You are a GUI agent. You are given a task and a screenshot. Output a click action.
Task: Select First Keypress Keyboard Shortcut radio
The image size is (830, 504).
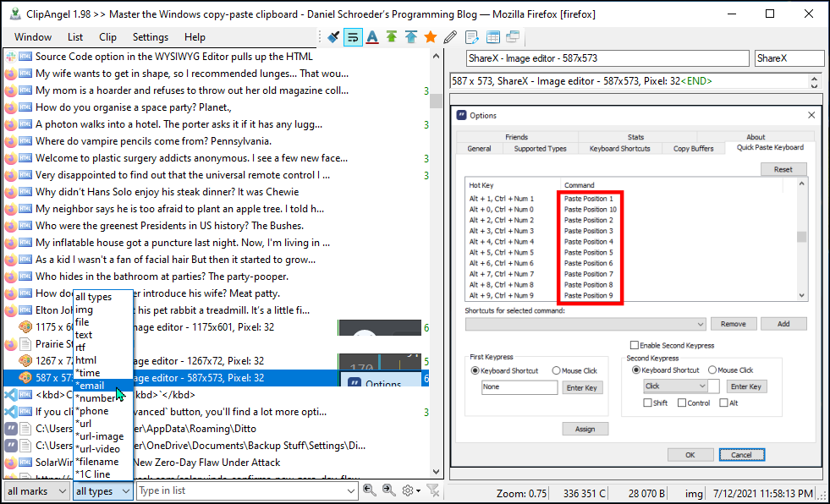click(475, 370)
